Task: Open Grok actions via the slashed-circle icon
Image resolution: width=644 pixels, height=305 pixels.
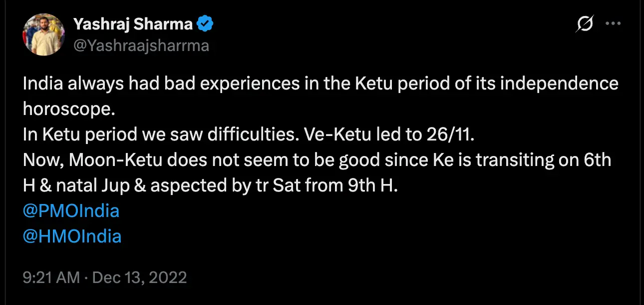Action: tap(585, 23)
